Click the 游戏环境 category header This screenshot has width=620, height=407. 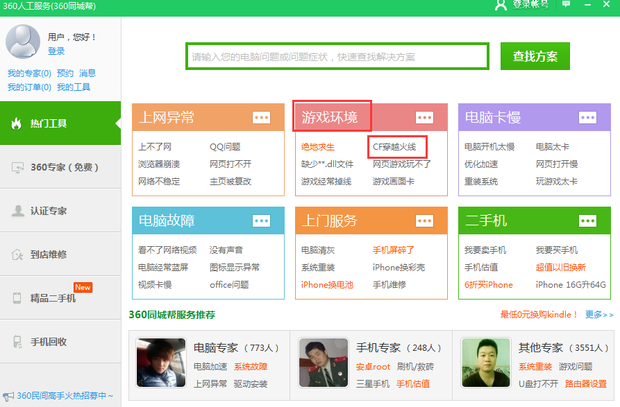(x=371, y=117)
